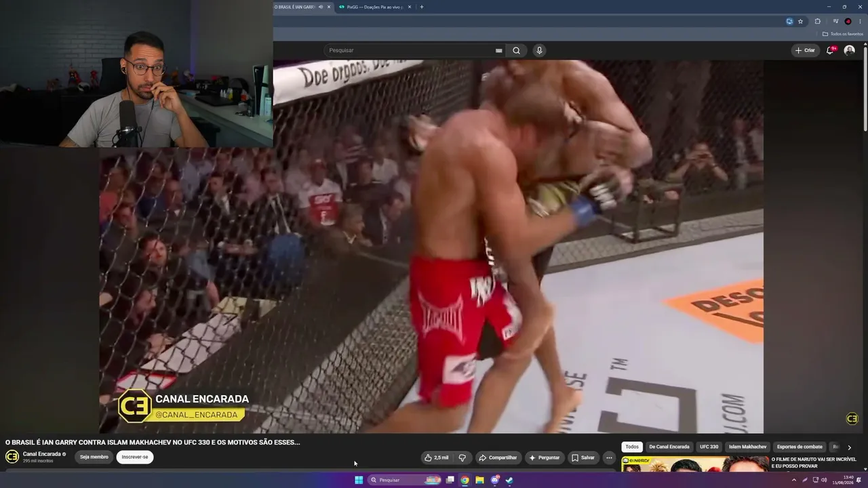Click the video title text

pos(153,442)
